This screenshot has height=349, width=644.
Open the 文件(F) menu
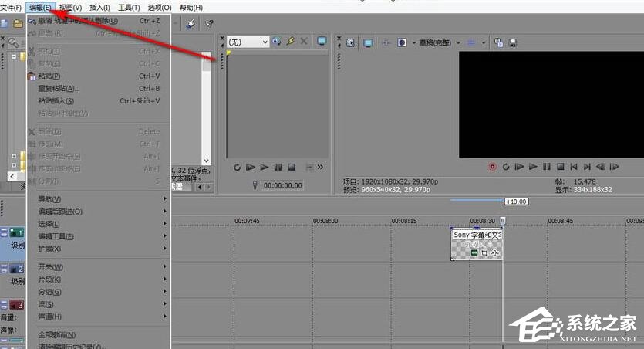(x=11, y=8)
